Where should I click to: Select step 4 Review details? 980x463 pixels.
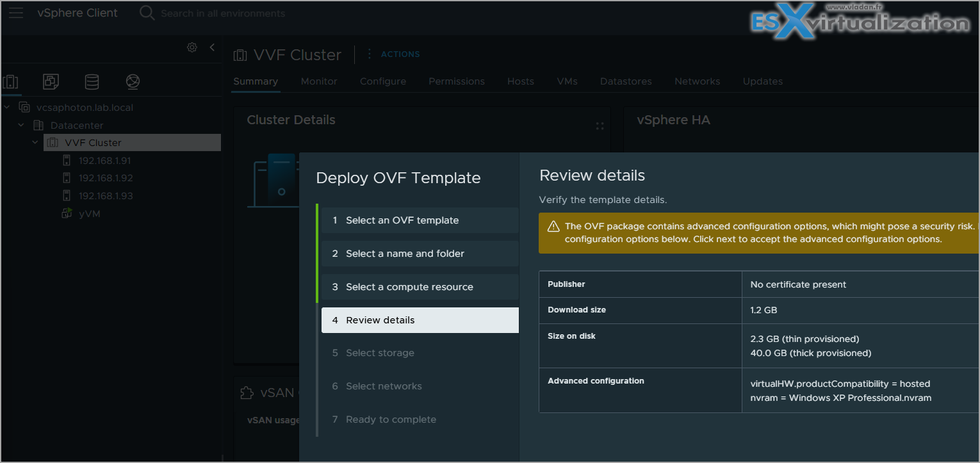click(x=420, y=320)
